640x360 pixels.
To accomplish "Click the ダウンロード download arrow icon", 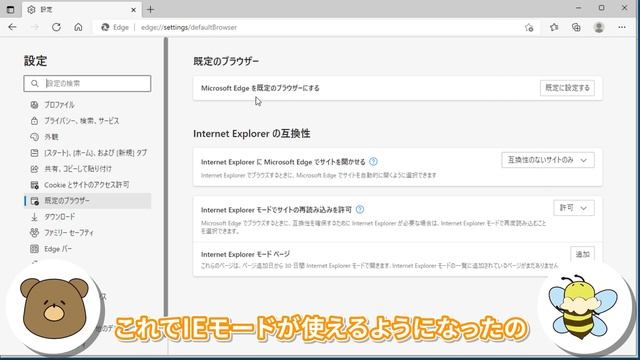I will click(x=34, y=217).
